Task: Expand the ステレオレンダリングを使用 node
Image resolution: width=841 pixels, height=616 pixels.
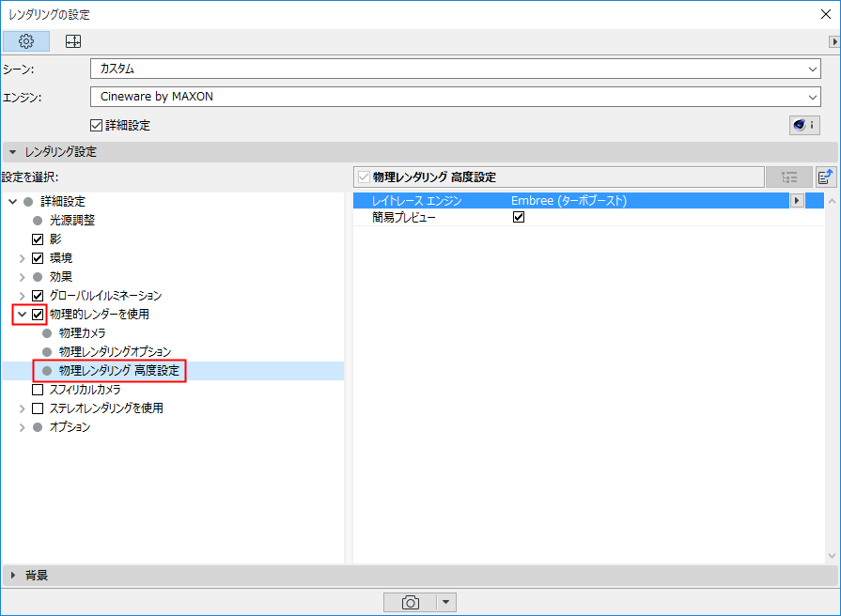Action: pos(22,408)
